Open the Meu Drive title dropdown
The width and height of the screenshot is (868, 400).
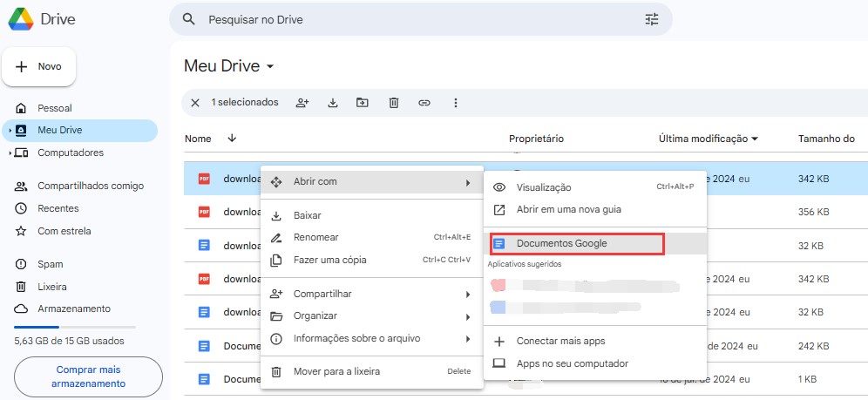(x=270, y=67)
